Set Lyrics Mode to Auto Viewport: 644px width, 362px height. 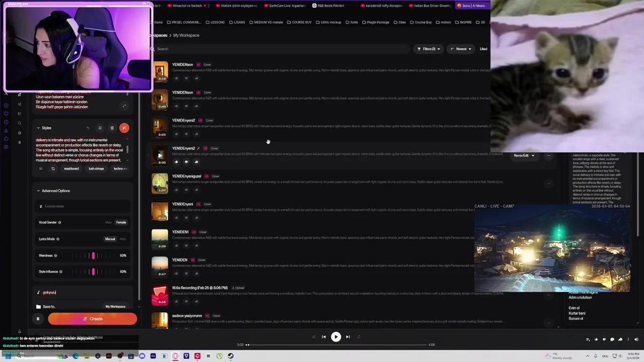tap(123, 239)
